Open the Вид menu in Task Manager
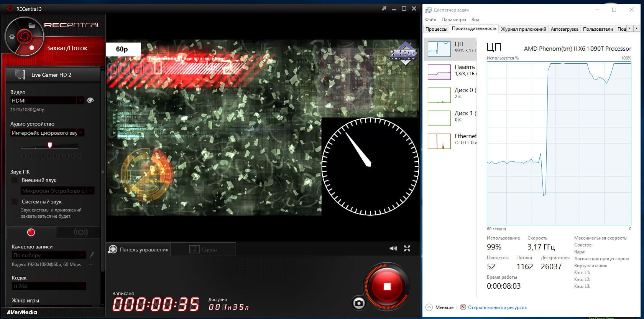 click(x=475, y=20)
